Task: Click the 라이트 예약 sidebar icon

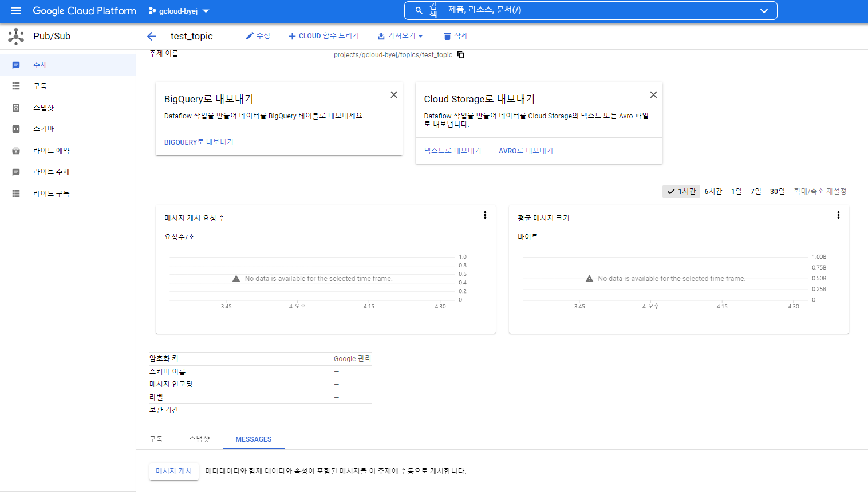Action: coord(16,151)
